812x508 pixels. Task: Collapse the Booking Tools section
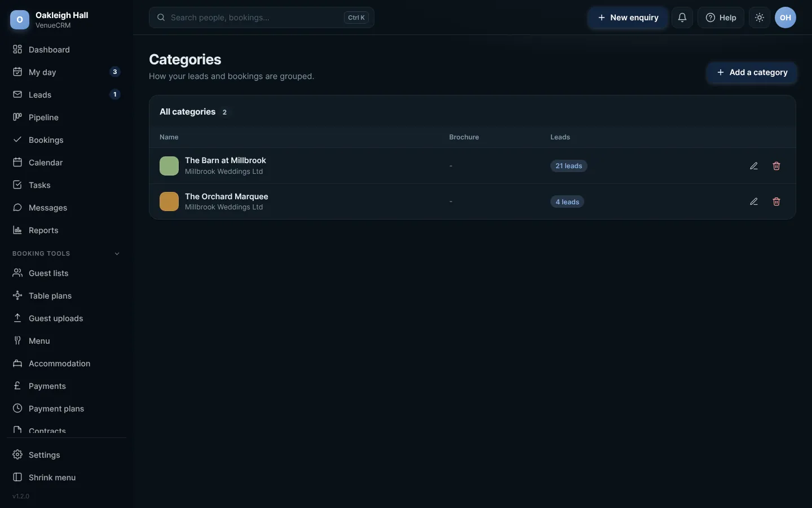117,254
